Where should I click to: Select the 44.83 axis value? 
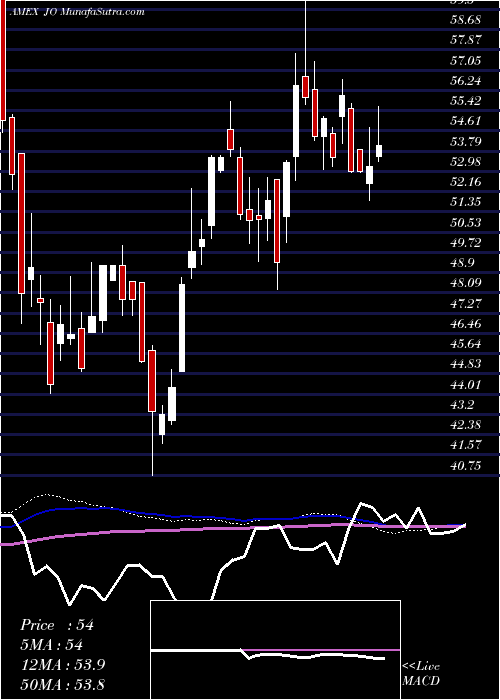pos(466,364)
